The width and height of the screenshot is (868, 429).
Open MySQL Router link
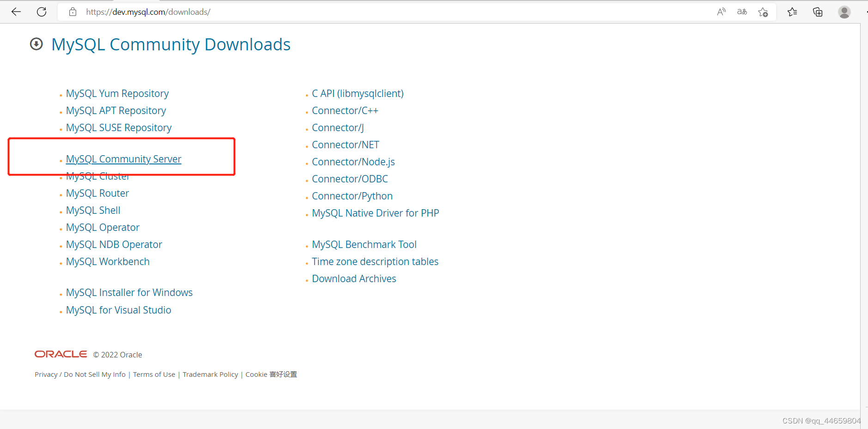pos(97,193)
